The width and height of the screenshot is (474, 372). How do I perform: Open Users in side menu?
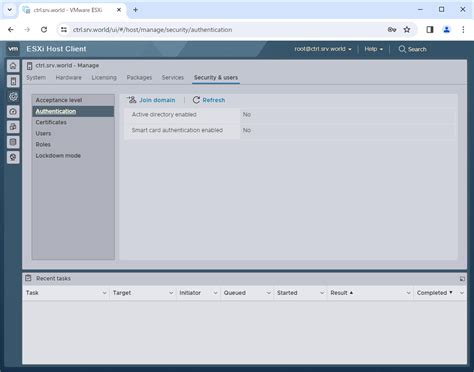coord(73,133)
